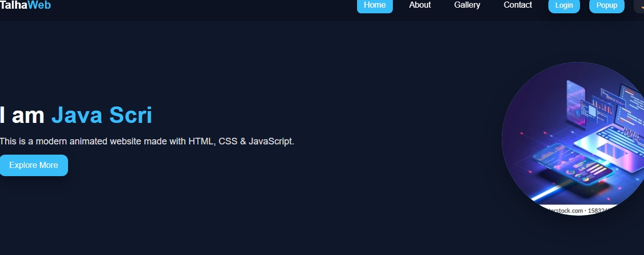The height and width of the screenshot is (255, 644).
Task: Open the Gallery nav link
Action: pos(467,5)
